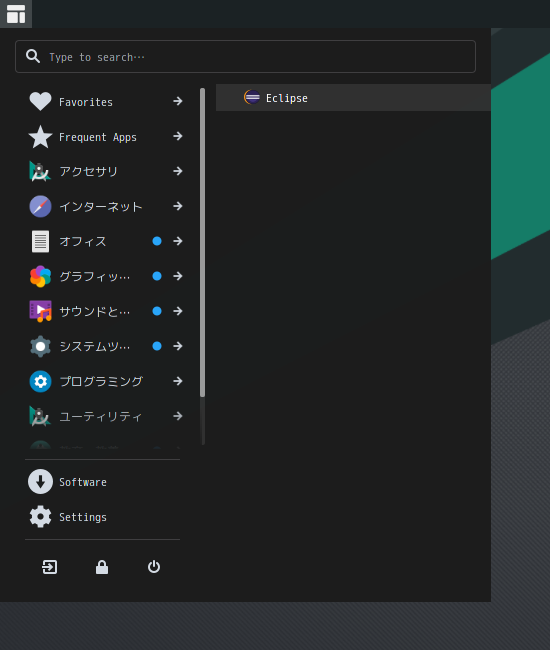
Task: Click the power off icon
Action: tap(154, 567)
